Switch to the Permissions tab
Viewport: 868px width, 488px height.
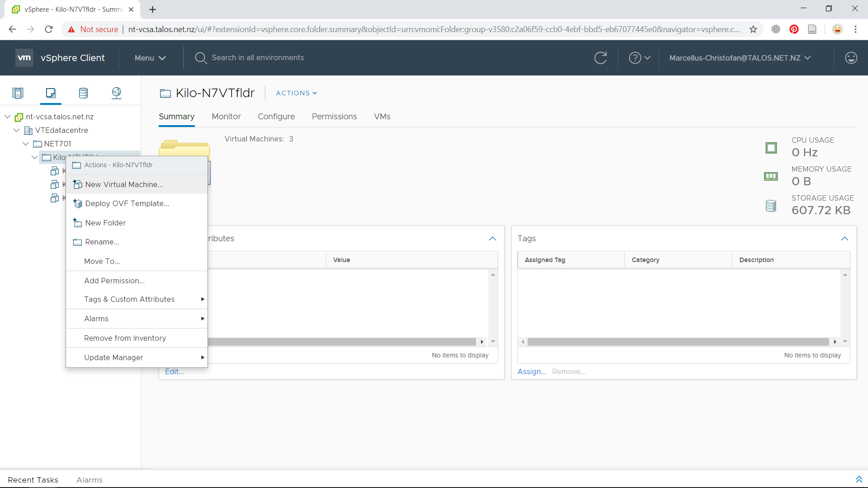point(334,117)
